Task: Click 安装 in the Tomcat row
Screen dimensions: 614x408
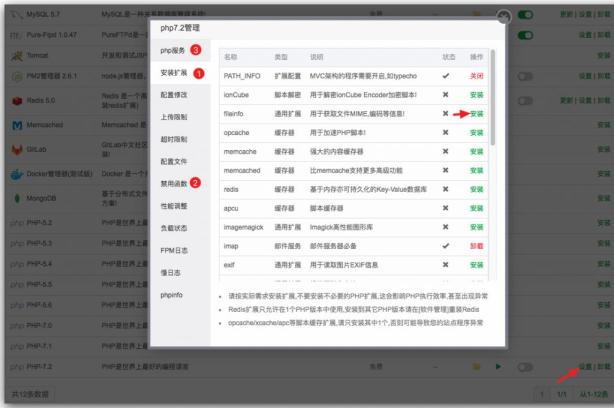Action: (x=604, y=56)
